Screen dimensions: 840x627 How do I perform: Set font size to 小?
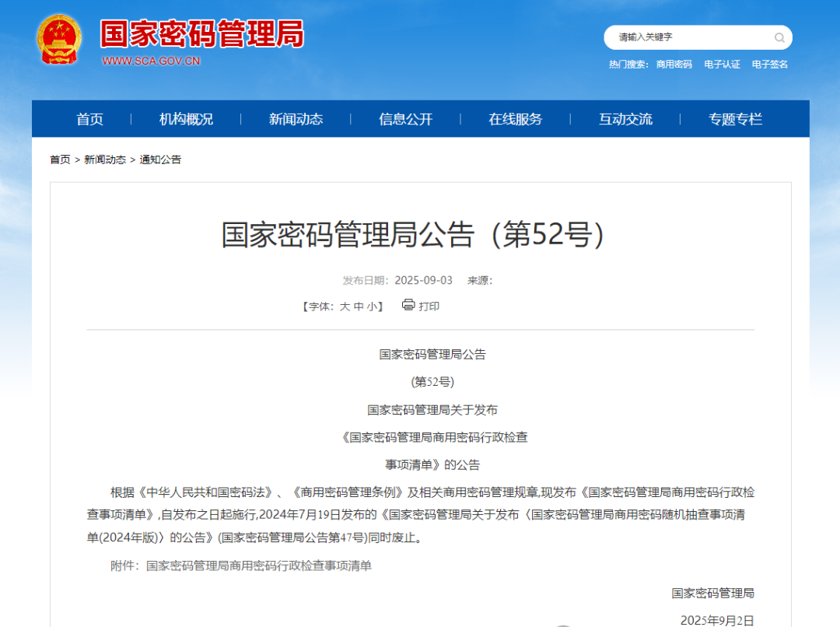(x=372, y=306)
